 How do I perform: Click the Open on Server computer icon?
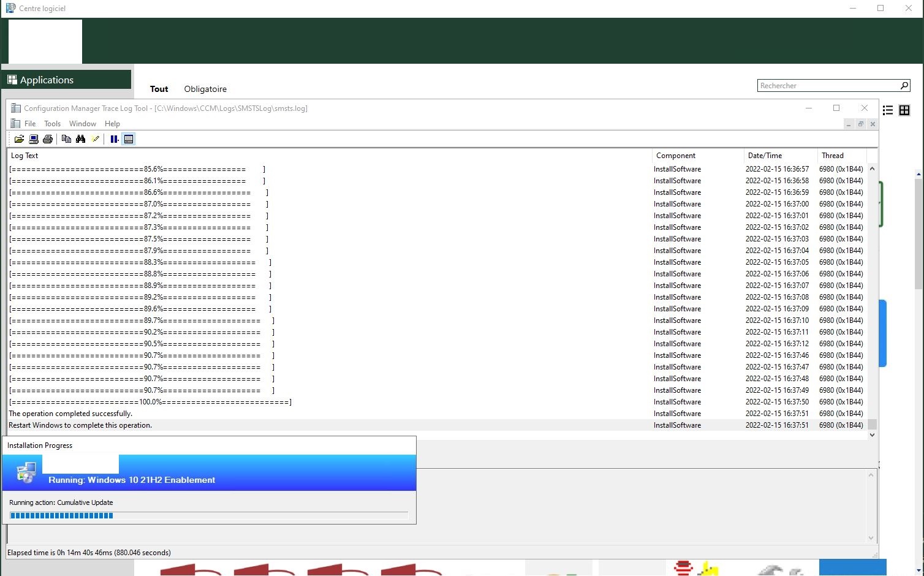click(34, 139)
